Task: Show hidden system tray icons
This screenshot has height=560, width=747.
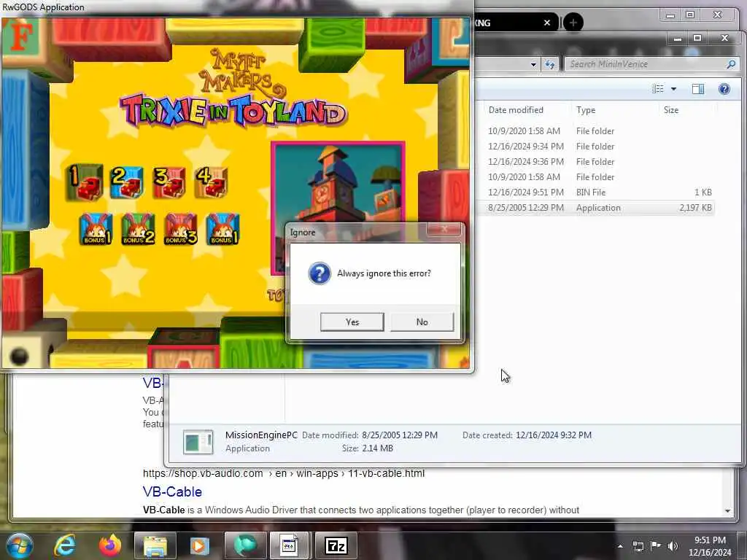Action: [x=620, y=546]
